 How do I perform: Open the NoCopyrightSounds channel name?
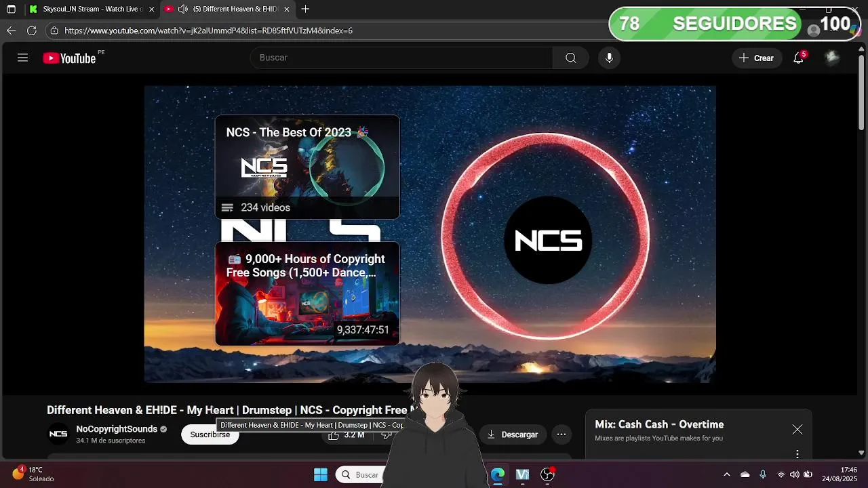click(117, 429)
